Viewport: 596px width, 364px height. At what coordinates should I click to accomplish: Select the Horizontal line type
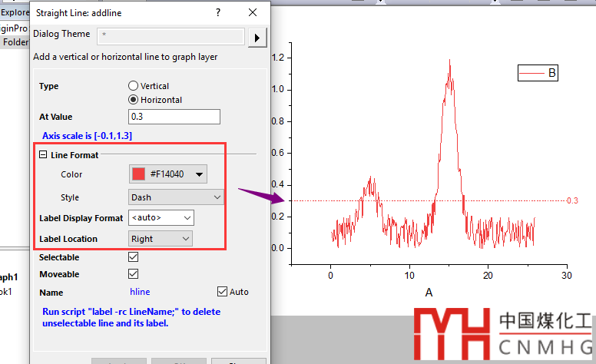click(134, 100)
